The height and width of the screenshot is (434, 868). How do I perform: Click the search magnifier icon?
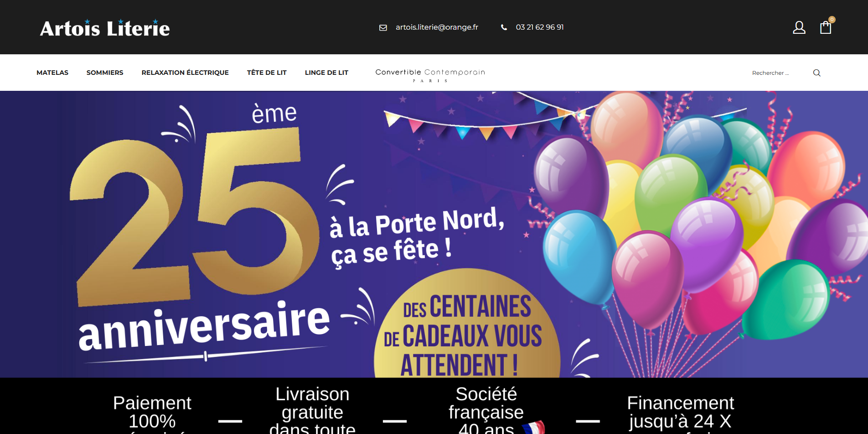tap(816, 73)
